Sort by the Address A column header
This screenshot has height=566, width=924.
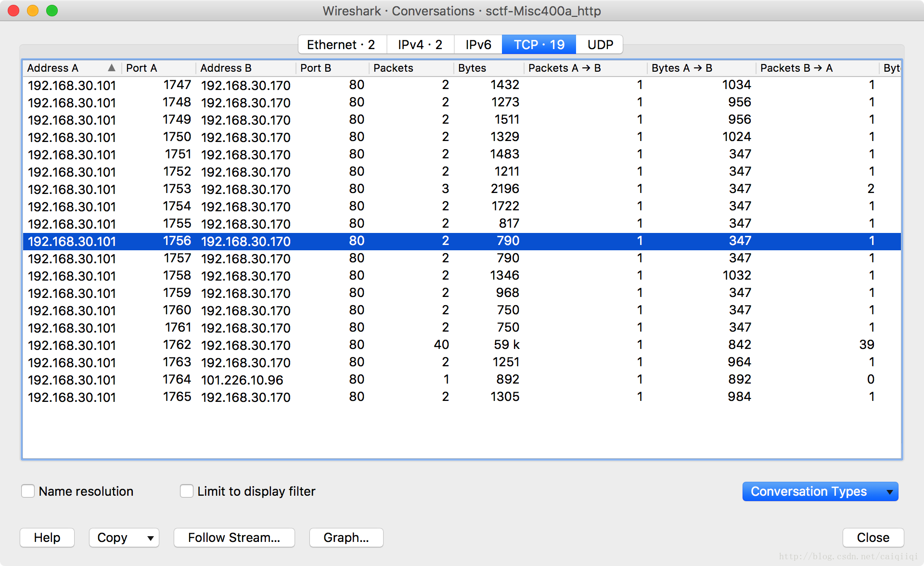[72, 68]
